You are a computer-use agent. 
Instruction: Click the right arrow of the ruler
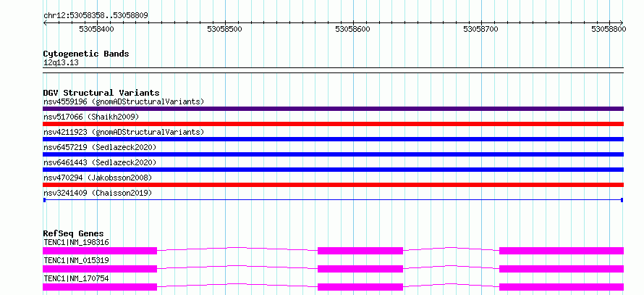pyautogui.click(x=622, y=23)
